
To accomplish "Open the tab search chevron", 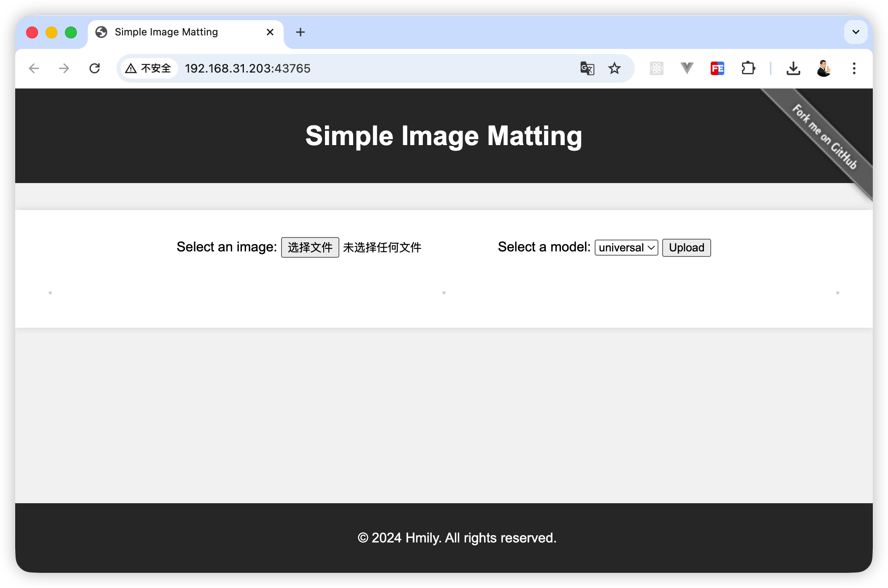I will [856, 32].
